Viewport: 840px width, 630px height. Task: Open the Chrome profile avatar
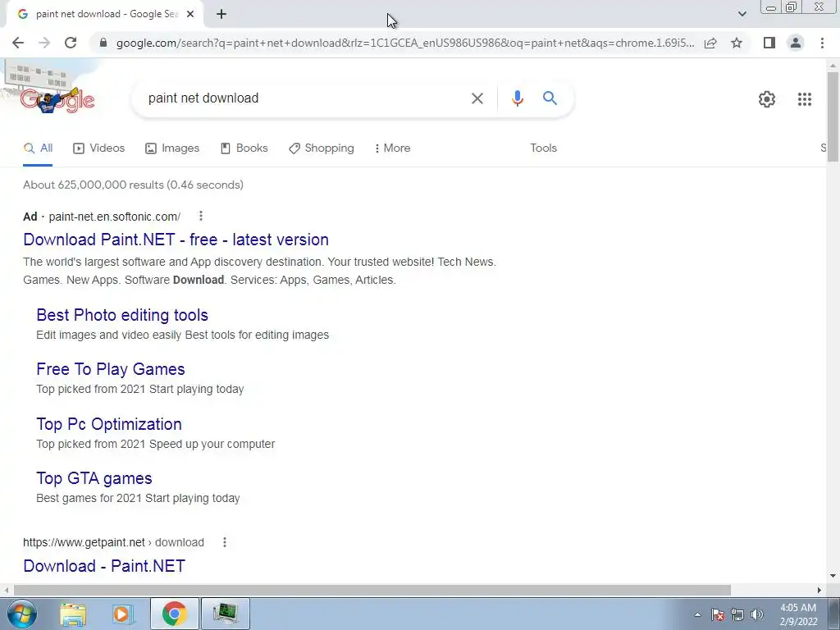click(x=796, y=43)
